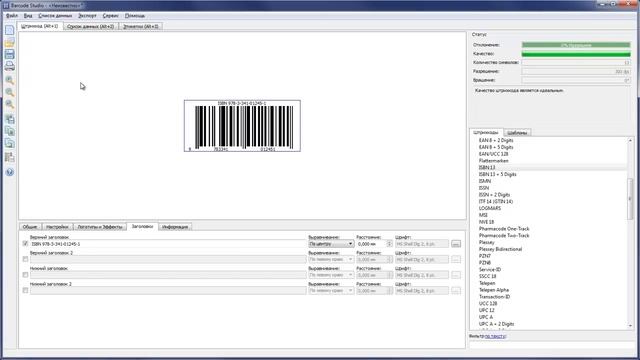Open font picker button for Верхний заголовок 2
This screenshot has height=360, width=640.
(456, 259)
